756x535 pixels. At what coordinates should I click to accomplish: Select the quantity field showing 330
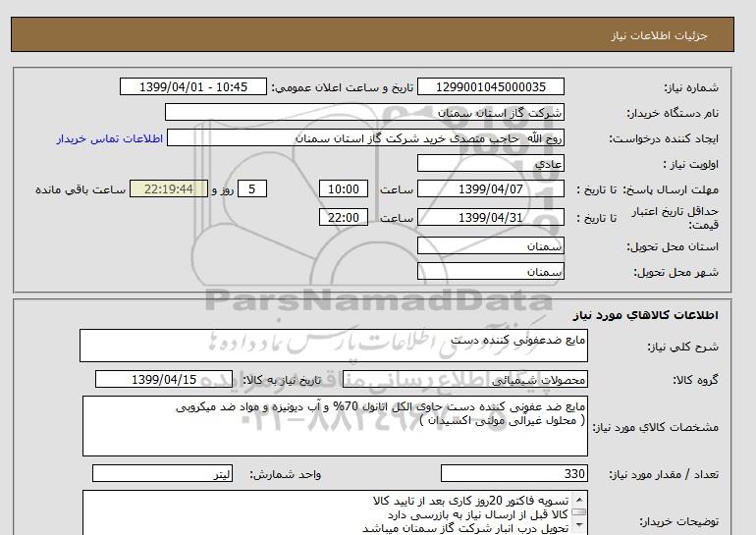click(513, 473)
